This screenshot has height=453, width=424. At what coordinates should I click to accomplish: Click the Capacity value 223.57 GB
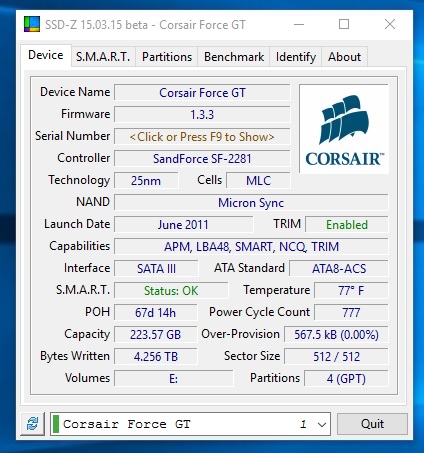[x=155, y=335]
